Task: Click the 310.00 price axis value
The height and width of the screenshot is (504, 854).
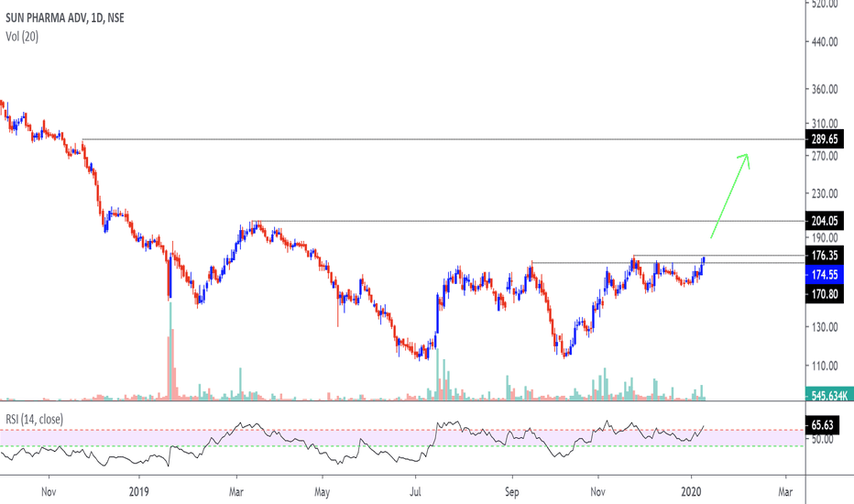Action: (x=825, y=125)
